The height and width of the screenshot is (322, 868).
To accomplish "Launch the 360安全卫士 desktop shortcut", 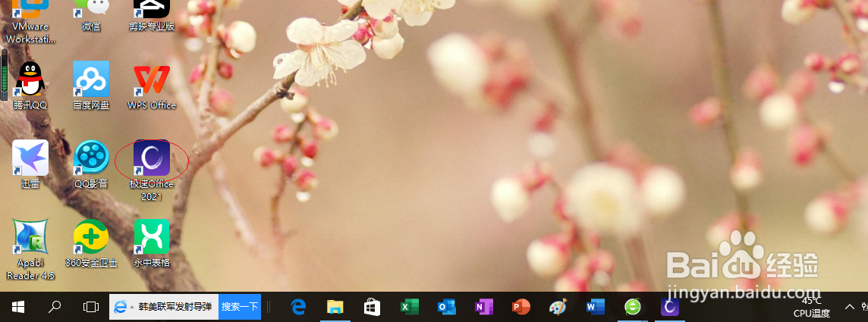I will (x=91, y=243).
